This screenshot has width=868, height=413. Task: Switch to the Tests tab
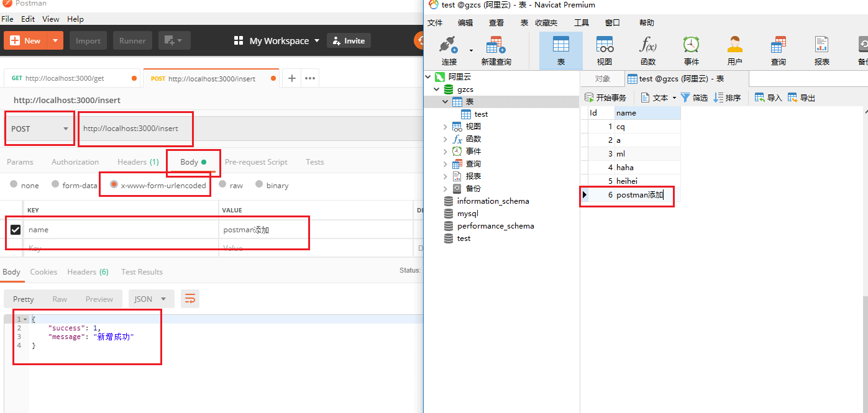point(315,162)
